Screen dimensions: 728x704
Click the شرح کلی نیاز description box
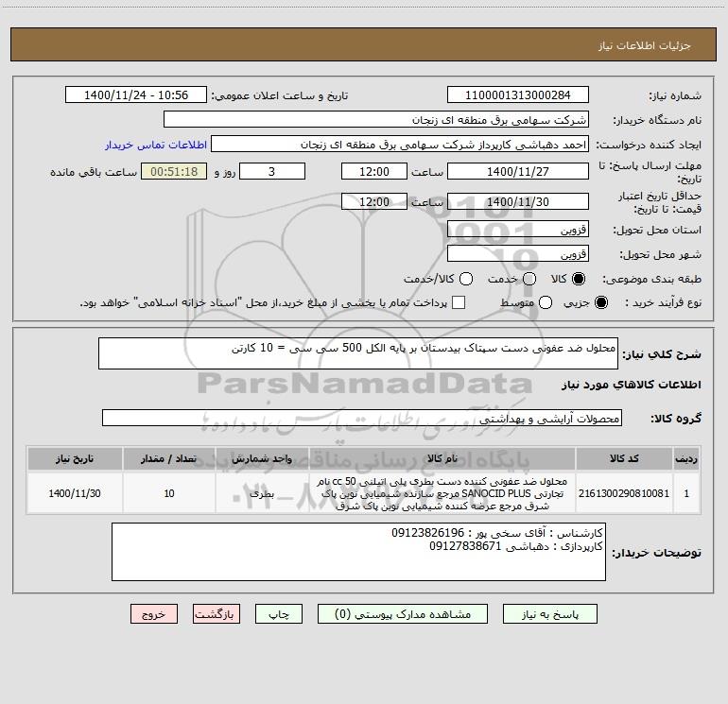(x=358, y=353)
